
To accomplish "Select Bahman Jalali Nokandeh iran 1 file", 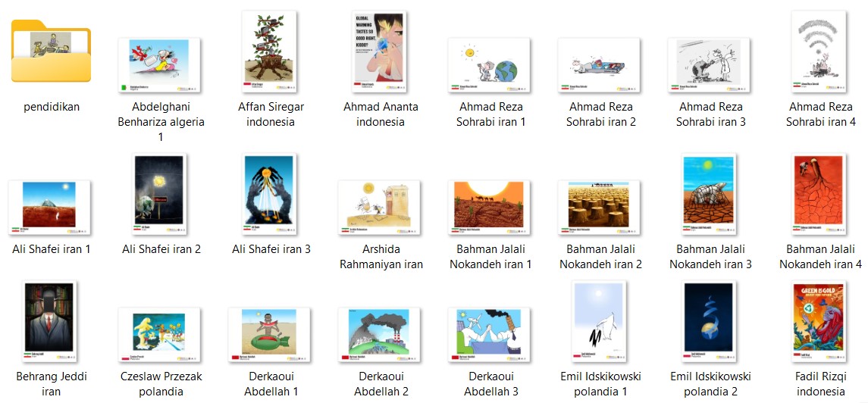I will coord(490,208).
